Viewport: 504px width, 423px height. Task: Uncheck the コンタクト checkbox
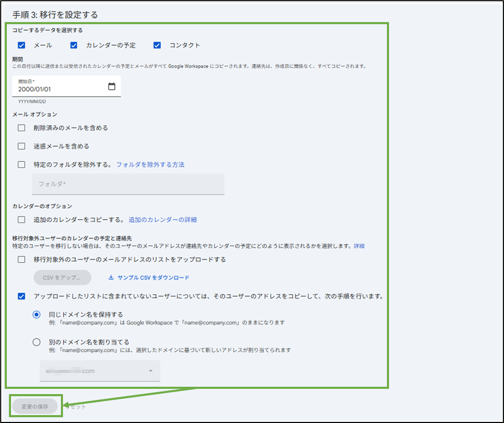[x=157, y=45]
